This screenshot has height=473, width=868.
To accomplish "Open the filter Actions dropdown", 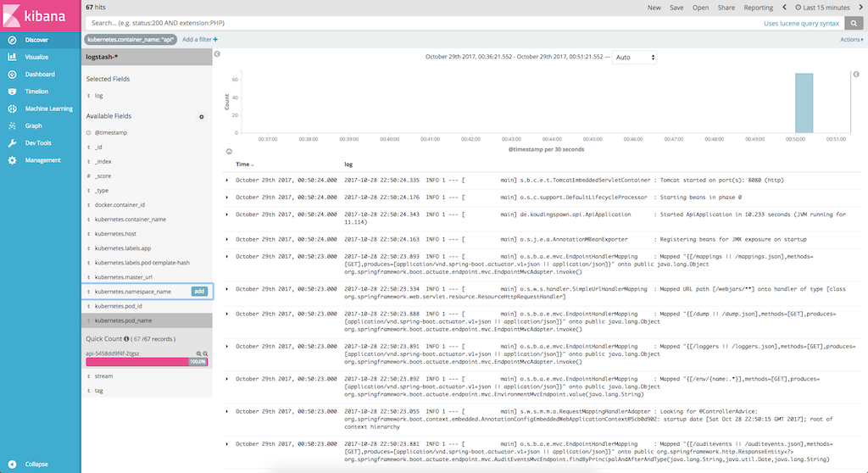I will (851, 39).
